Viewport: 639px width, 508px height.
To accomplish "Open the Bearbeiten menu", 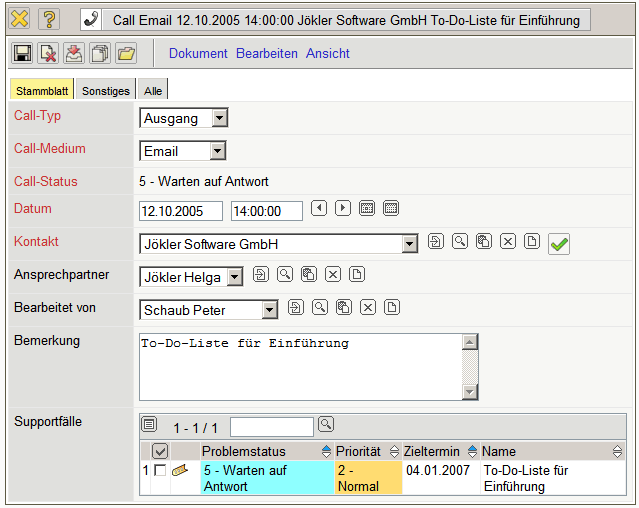I will click(267, 53).
